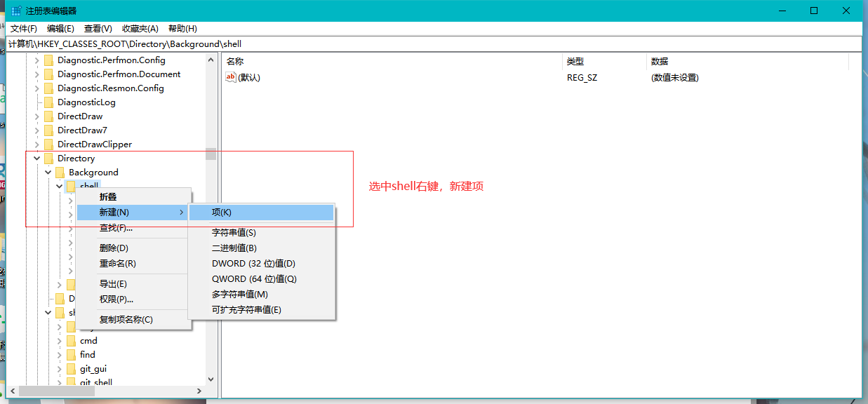The width and height of the screenshot is (868, 404).
Task: Expand the DirectDrawClipper node
Action: [x=37, y=144]
